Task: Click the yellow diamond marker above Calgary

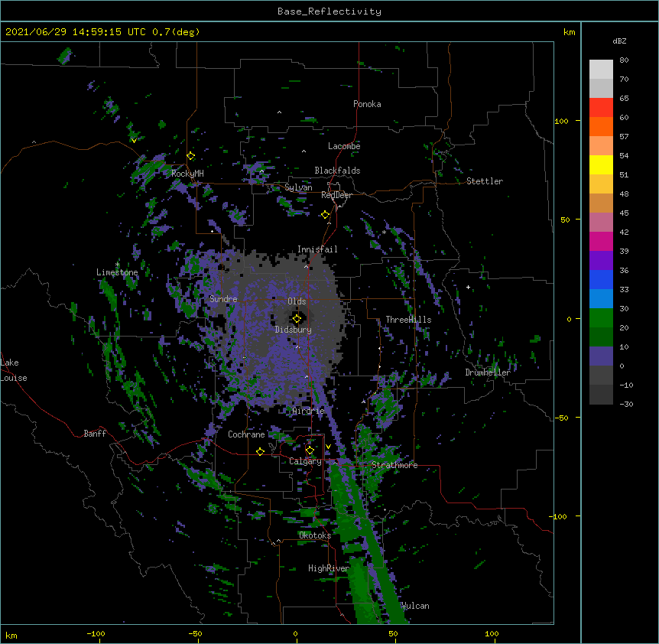Action: click(x=310, y=450)
